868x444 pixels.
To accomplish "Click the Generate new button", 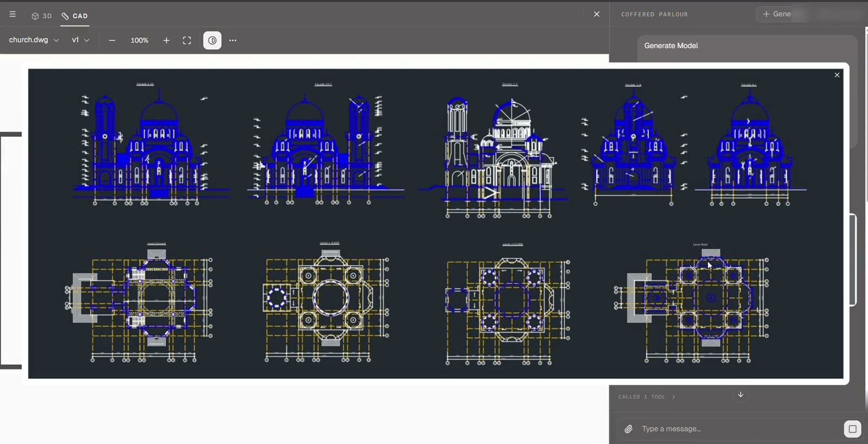I will (x=777, y=14).
